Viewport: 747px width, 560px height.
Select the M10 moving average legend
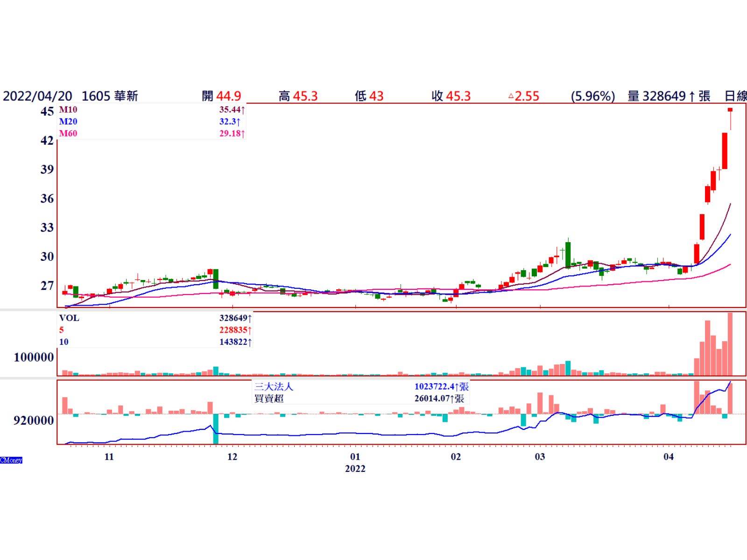68,110
